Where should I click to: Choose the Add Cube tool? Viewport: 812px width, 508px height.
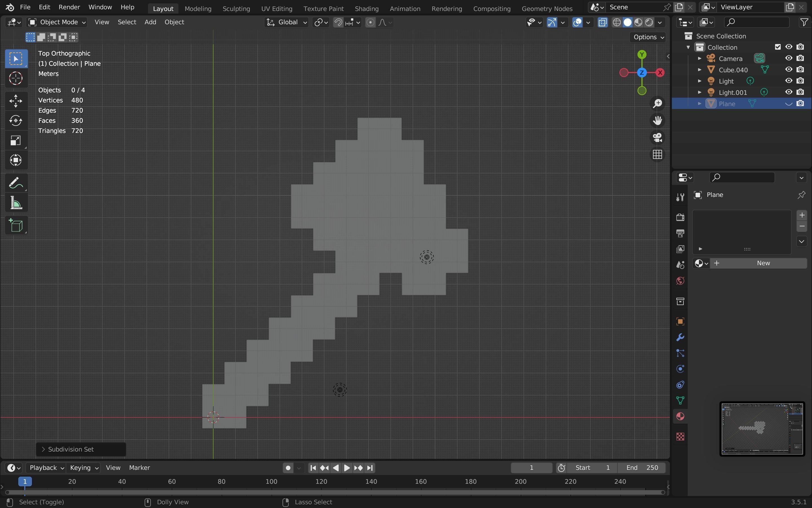(16, 225)
